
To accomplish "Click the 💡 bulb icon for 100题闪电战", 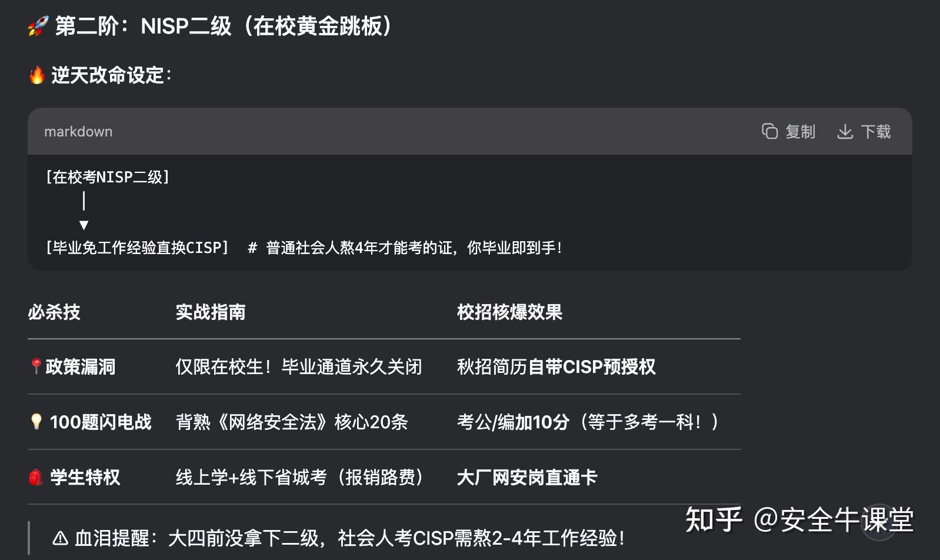I will (36, 421).
